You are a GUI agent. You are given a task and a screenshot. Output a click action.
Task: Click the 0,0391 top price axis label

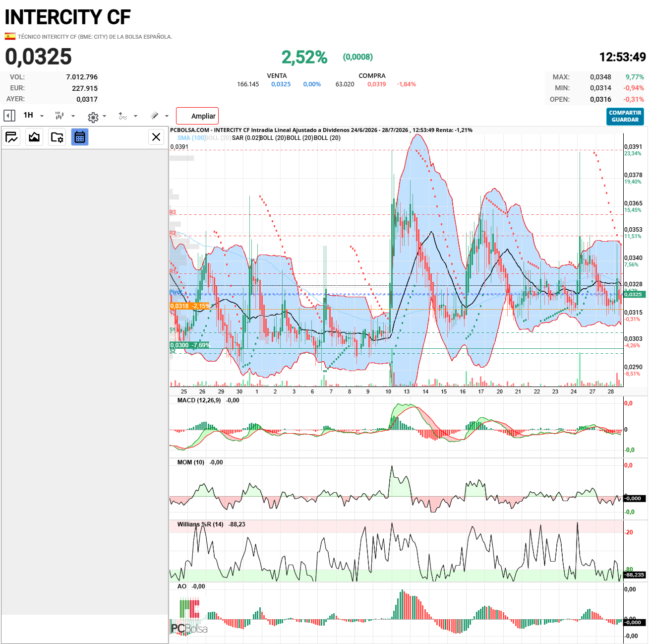coord(633,147)
